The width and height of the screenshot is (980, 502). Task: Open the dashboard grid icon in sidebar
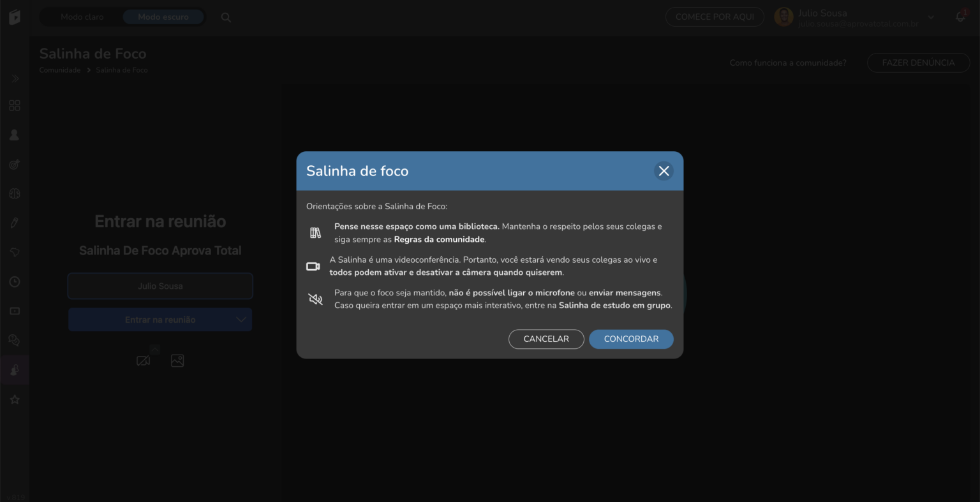click(x=15, y=106)
